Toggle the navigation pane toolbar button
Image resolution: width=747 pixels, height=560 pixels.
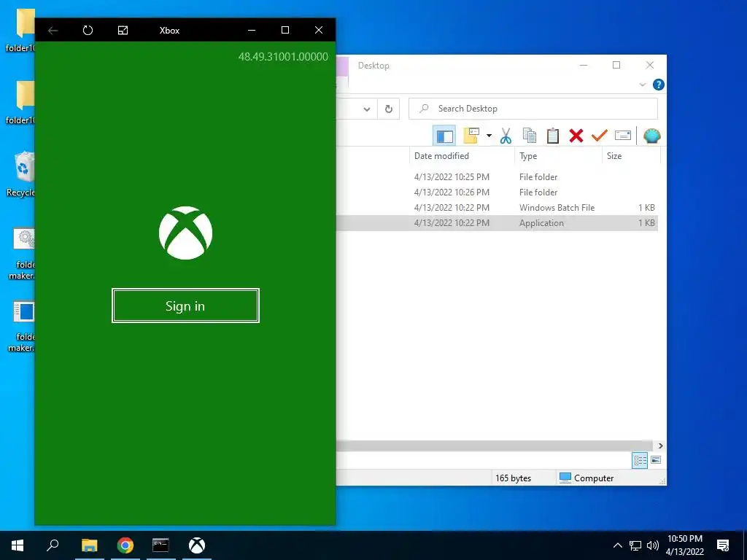[444, 136]
